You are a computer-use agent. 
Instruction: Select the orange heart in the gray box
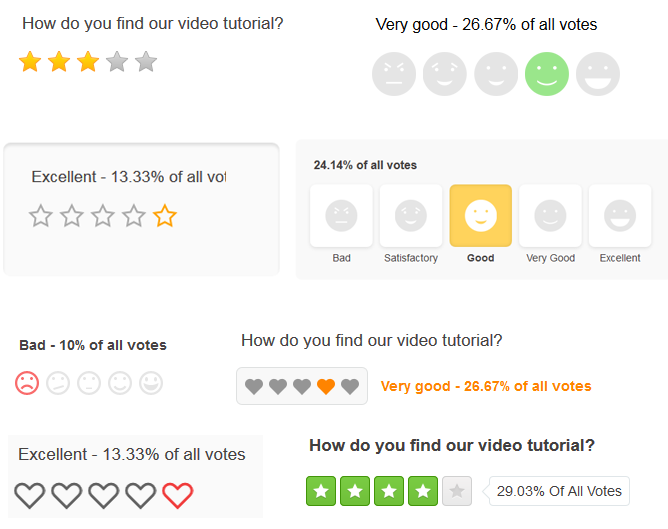pyautogui.click(x=326, y=386)
